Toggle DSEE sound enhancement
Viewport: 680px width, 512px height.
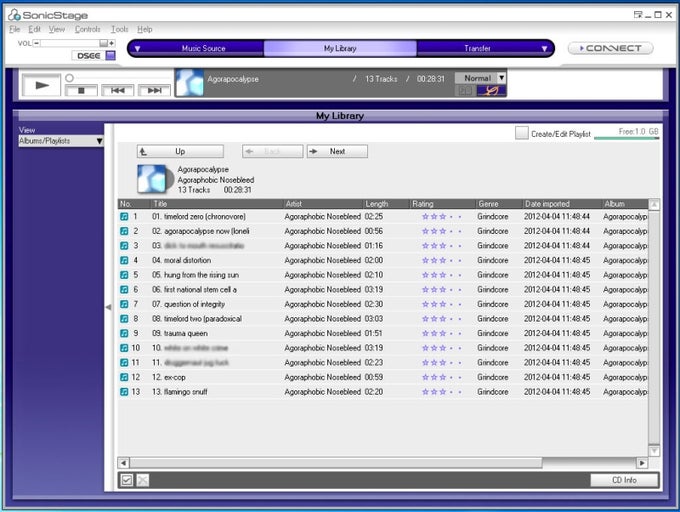coord(94,55)
